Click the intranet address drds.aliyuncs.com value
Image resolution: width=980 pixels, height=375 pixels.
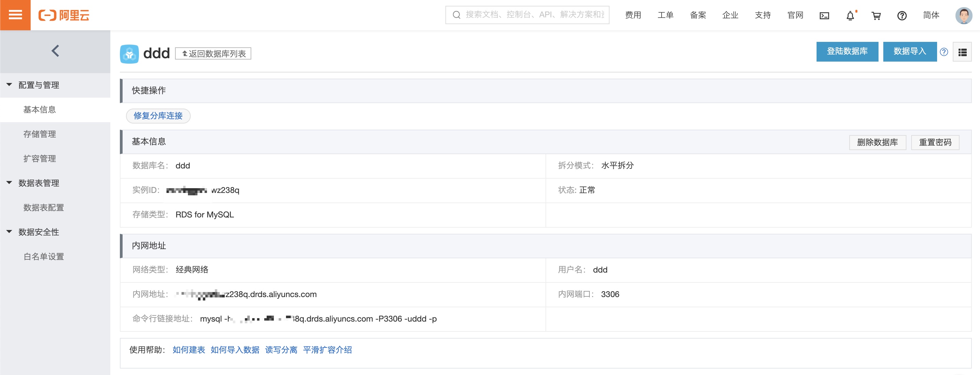246,294
